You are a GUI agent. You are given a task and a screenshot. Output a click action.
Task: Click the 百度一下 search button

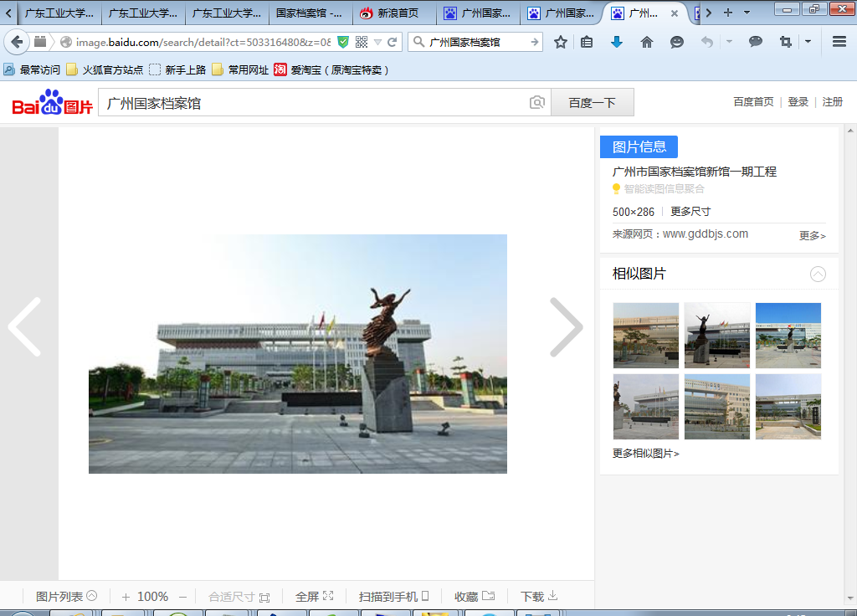click(592, 103)
